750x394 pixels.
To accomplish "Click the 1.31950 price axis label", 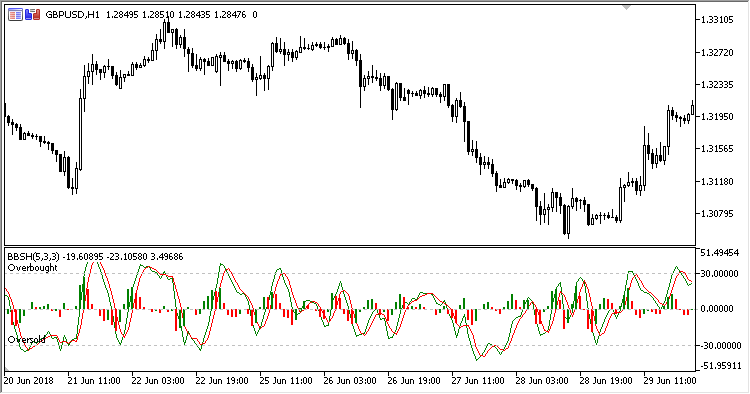I will (x=717, y=117).
